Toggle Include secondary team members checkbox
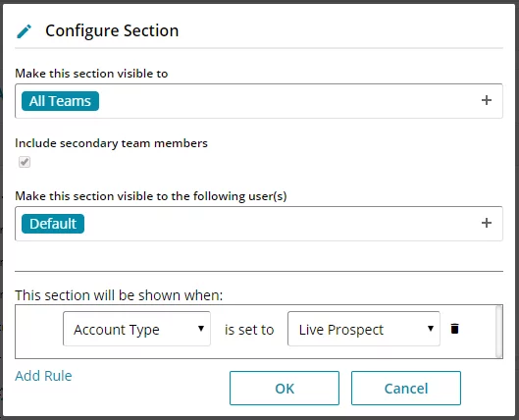The height and width of the screenshot is (420, 519). pyautogui.click(x=25, y=162)
